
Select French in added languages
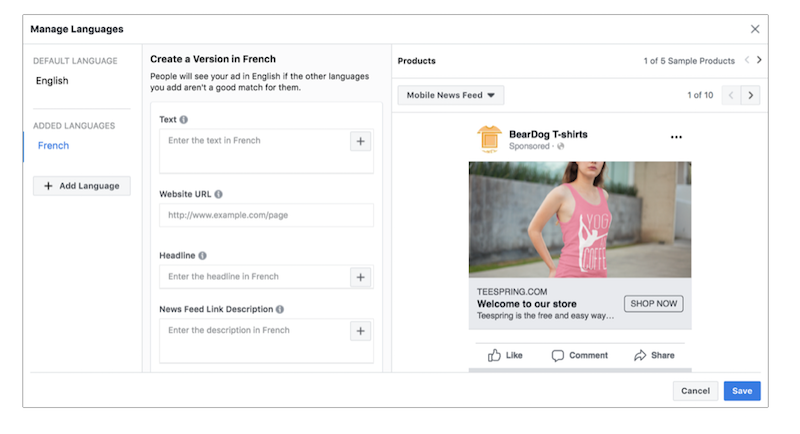point(54,146)
